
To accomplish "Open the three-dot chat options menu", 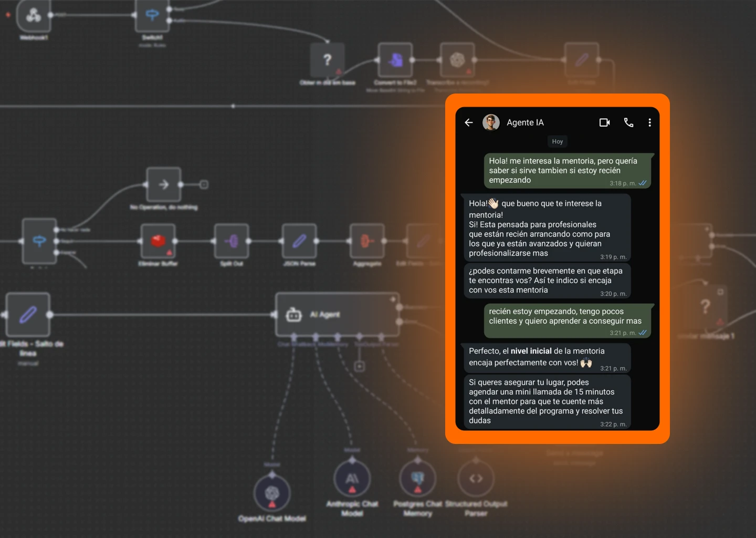I will [649, 122].
